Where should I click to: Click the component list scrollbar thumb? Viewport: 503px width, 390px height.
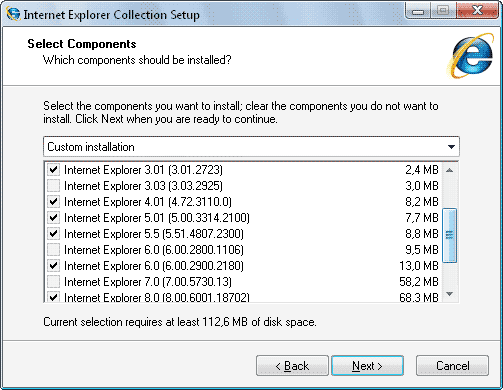pos(450,235)
